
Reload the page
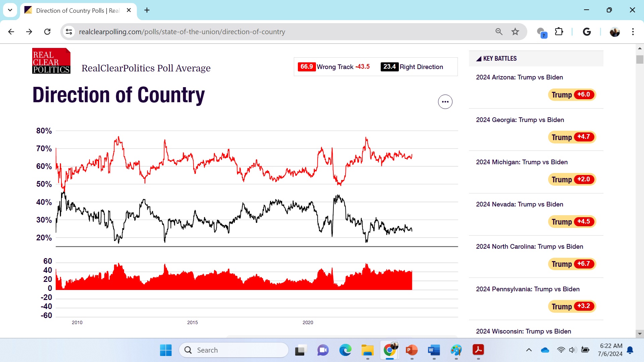[x=47, y=32]
